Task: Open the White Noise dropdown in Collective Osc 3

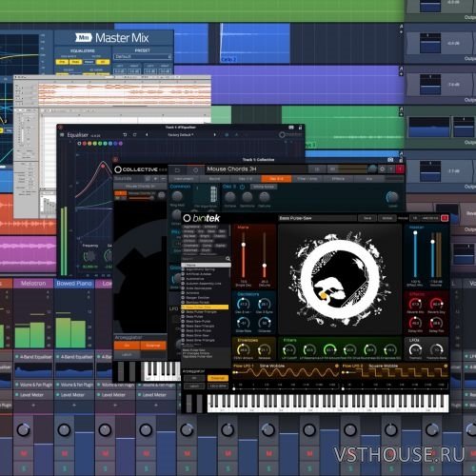Action: (263, 187)
